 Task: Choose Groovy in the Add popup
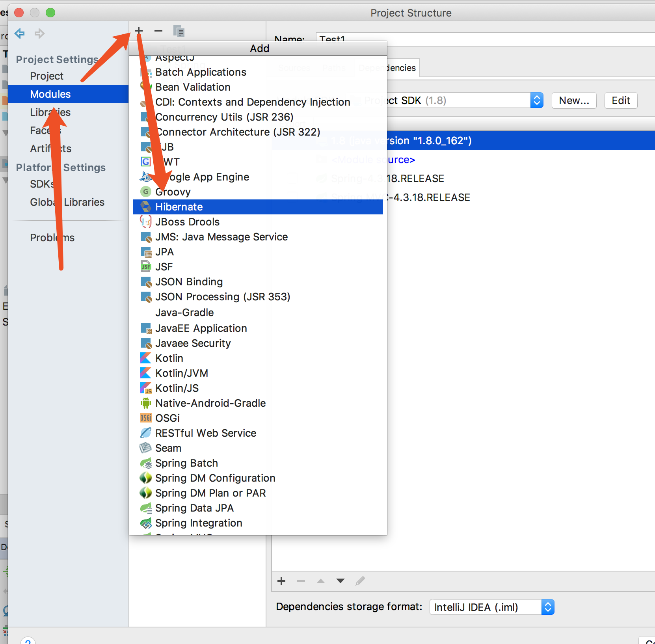tap(258, 192)
